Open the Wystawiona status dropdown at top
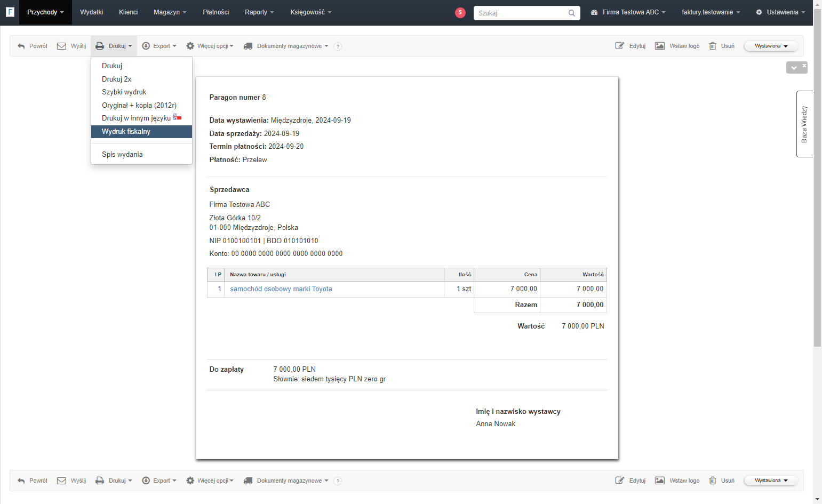This screenshot has height=504, width=822. coord(771,46)
